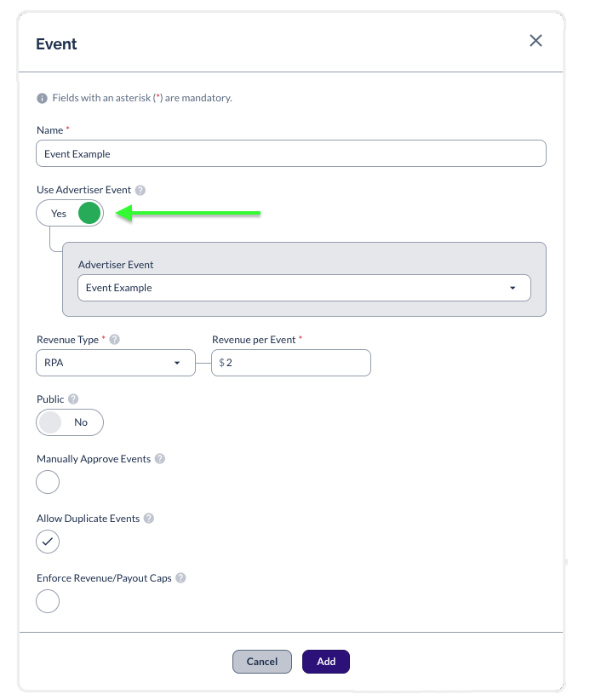
Task: Enable the Manually Approve Events checkbox
Action: (48, 482)
